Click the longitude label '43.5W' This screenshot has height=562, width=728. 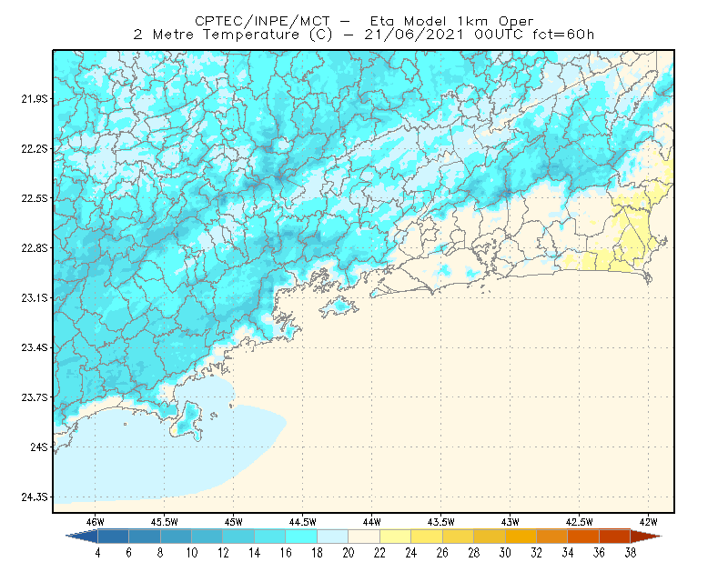441,522
